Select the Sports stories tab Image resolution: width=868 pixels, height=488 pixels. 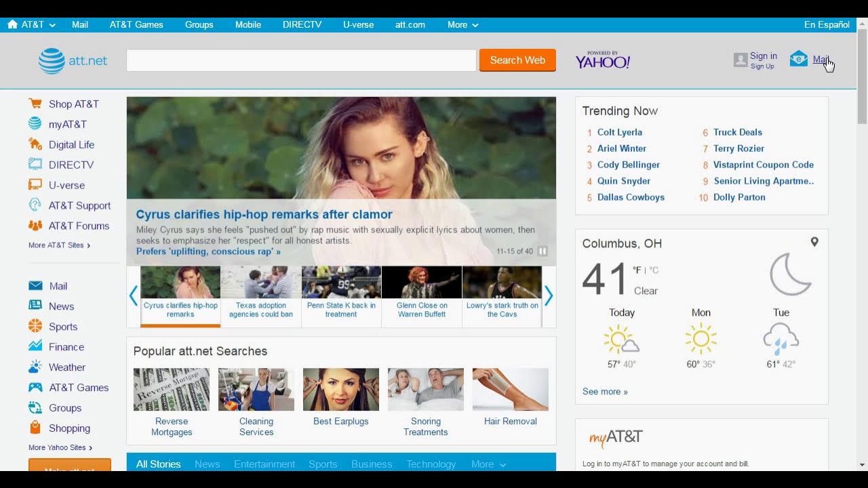[x=323, y=464]
